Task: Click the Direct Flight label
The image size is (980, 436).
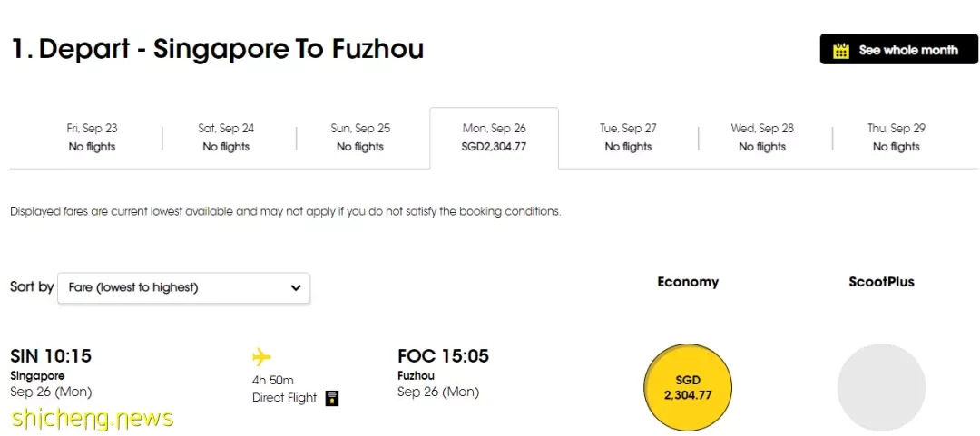Action: click(x=284, y=398)
